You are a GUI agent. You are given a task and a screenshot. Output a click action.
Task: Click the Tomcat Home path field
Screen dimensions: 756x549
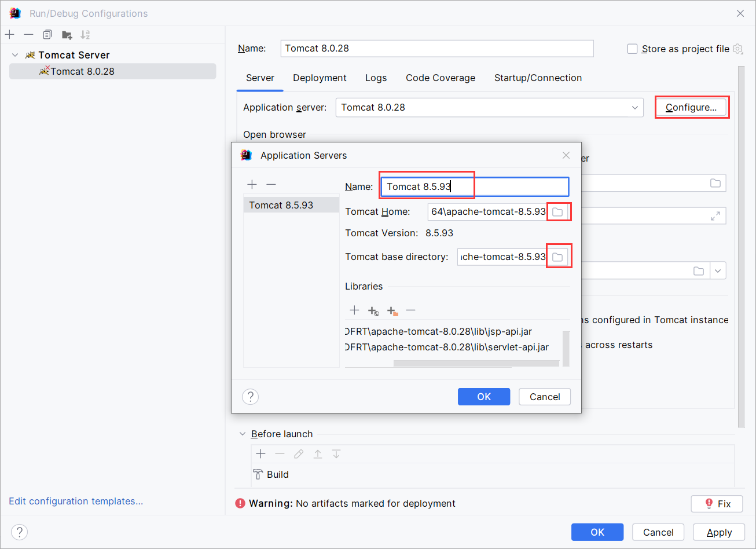(x=487, y=212)
